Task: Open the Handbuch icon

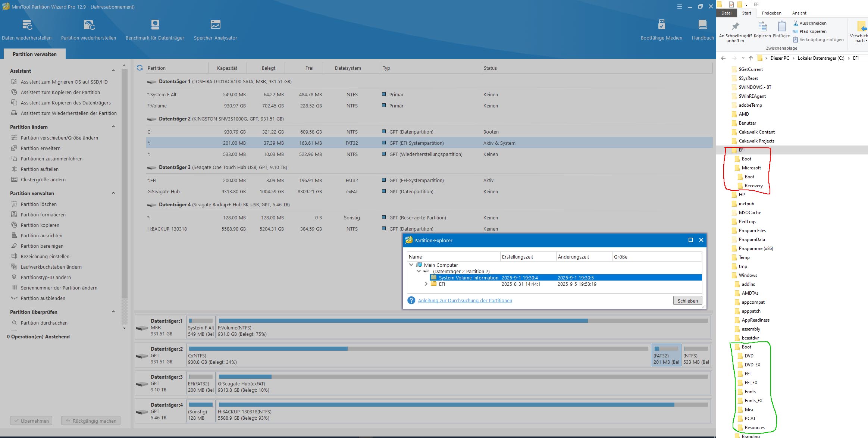Action: [x=703, y=25]
